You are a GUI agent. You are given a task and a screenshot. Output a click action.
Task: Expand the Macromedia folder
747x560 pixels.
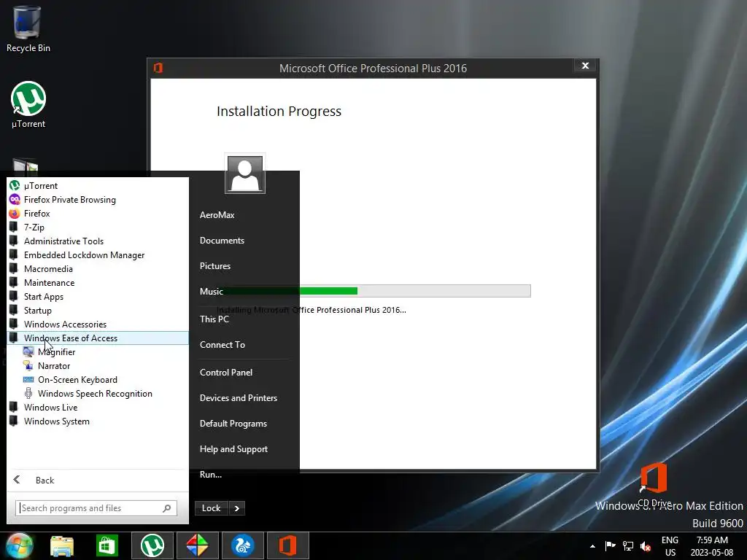[98, 268]
